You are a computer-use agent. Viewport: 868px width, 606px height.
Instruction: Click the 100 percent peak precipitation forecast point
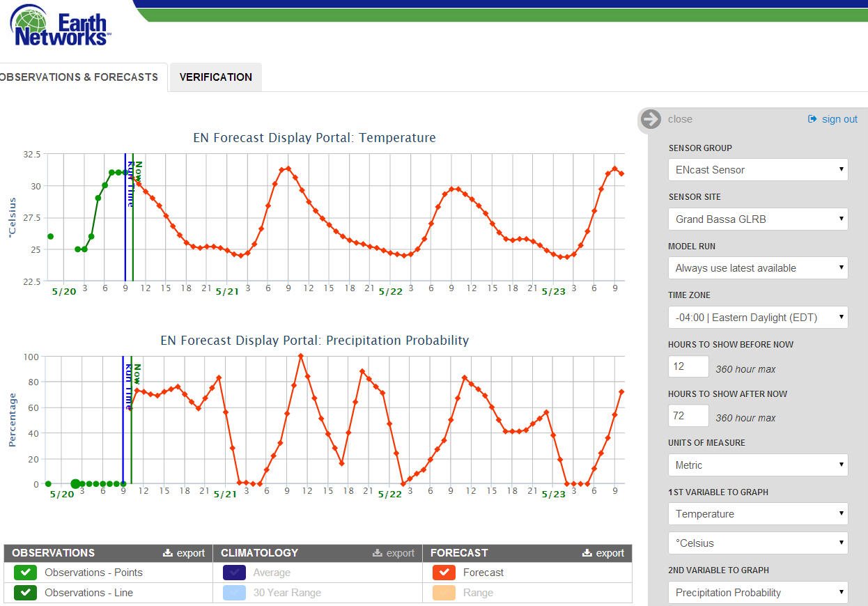point(300,356)
